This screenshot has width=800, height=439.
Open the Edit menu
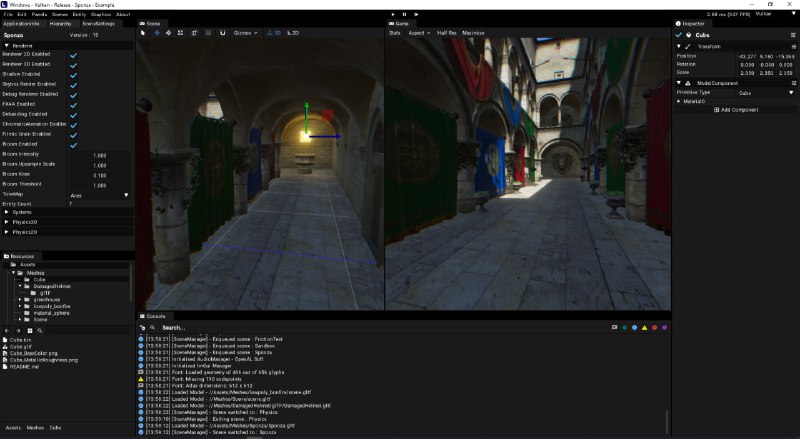(21, 14)
